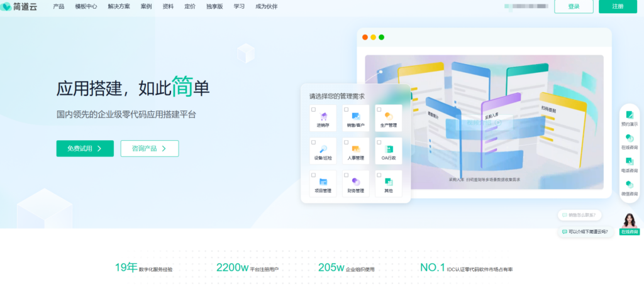Select the 可以介绍下简道云吗? chat suggestion
This screenshot has height=294, width=644.
coord(586,232)
